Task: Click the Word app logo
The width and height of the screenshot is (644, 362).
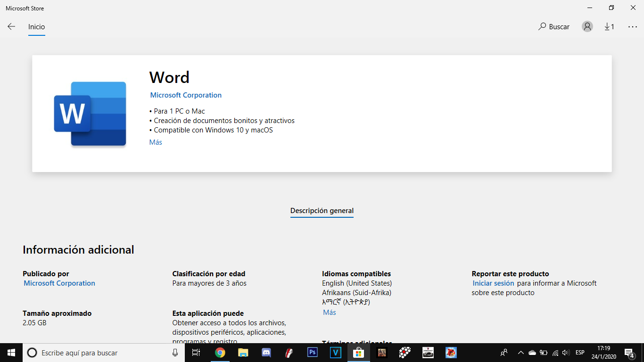Action: pos(90,114)
